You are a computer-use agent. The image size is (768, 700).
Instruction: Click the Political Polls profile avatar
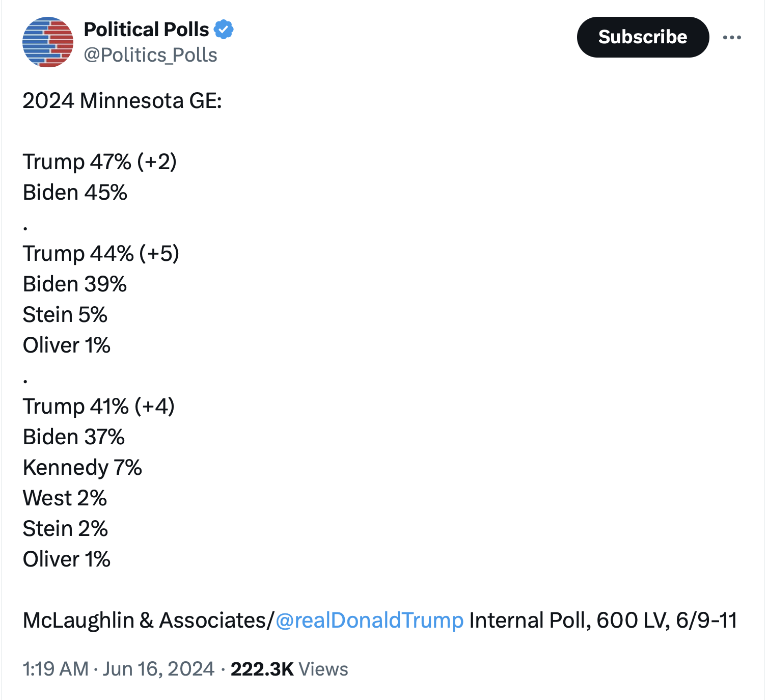pos(48,42)
